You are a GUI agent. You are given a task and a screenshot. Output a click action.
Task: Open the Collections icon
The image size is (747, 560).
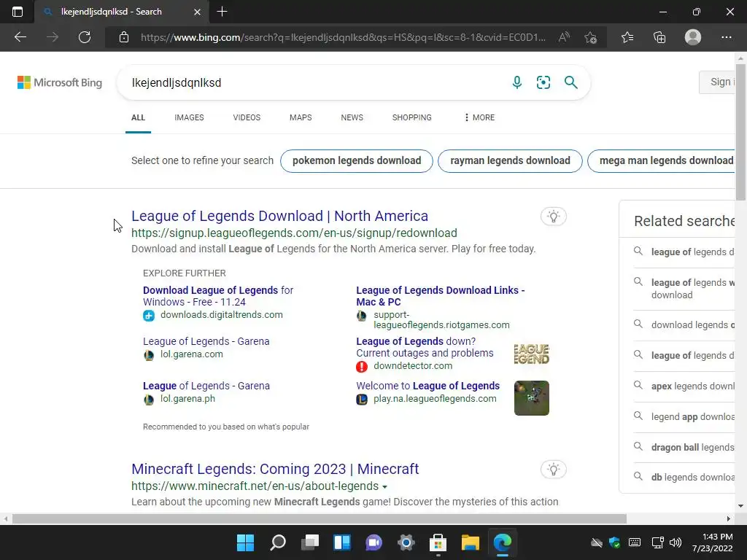pyautogui.click(x=659, y=37)
